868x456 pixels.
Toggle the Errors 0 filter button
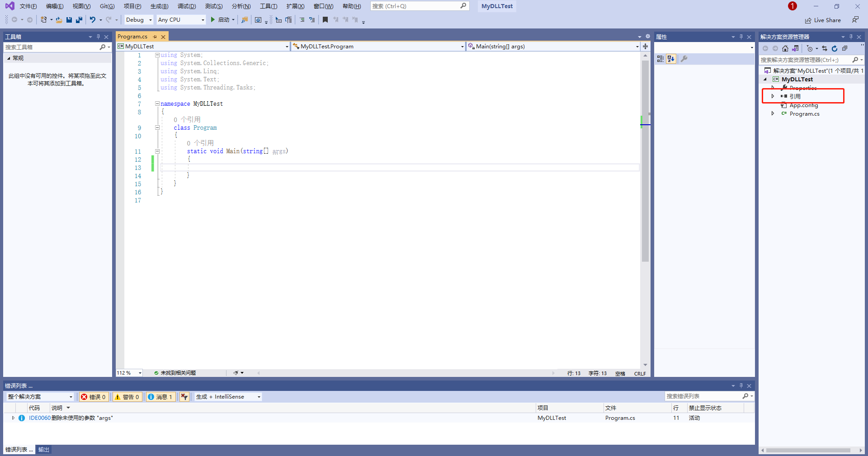click(93, 397)
